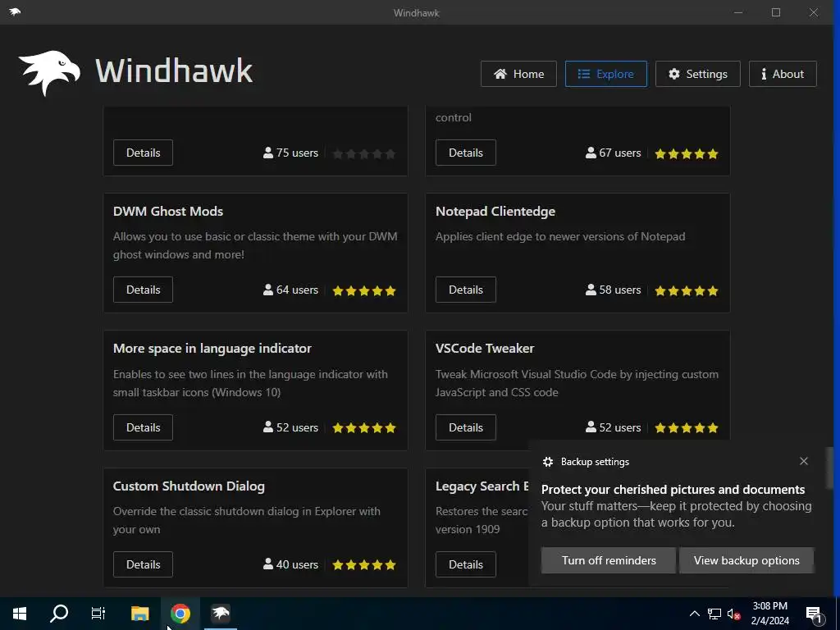
Task: Click the Windhawk taskbar icon
Action: tap(220, 614)
